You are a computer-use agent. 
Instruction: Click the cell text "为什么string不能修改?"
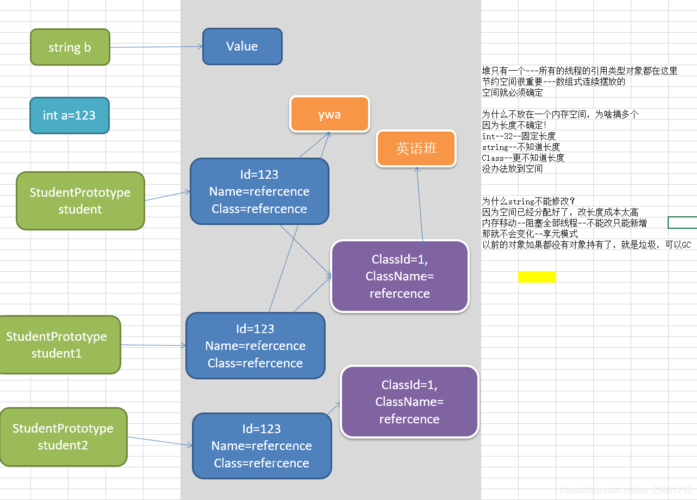tap(529, 201)
